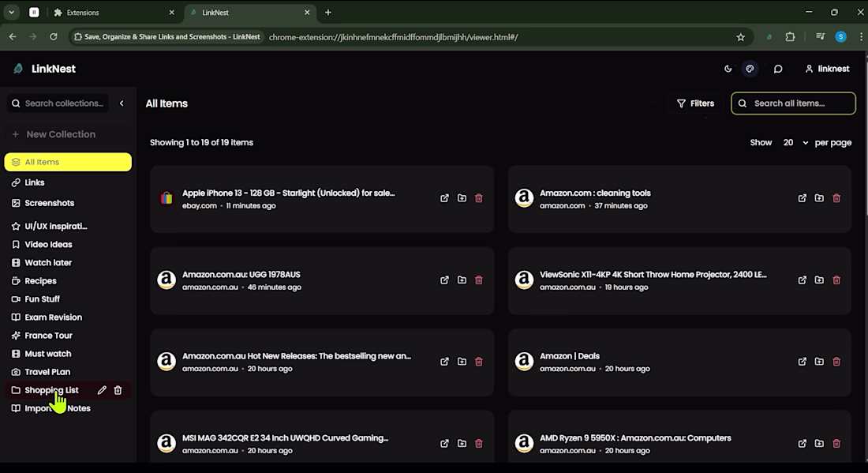
Task: Delete the Shopping List collection
Action: [118, 390]
